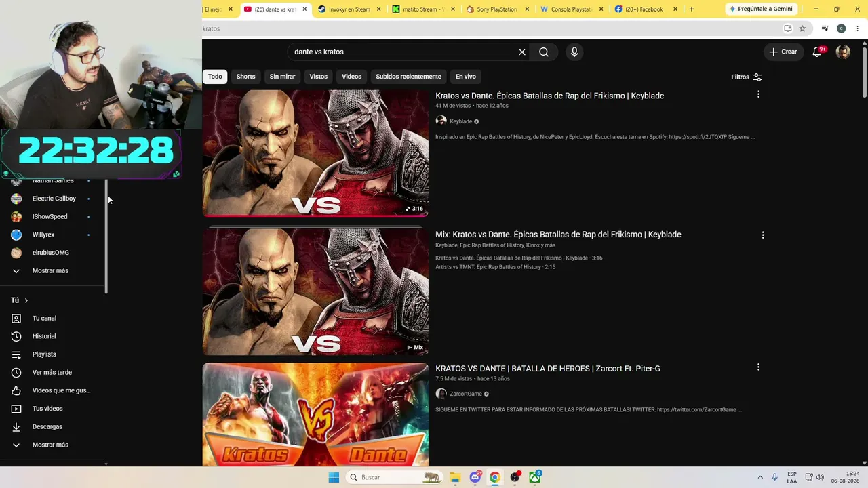
Task: Open YouTube notifications bell
Action: coord(817,52)
